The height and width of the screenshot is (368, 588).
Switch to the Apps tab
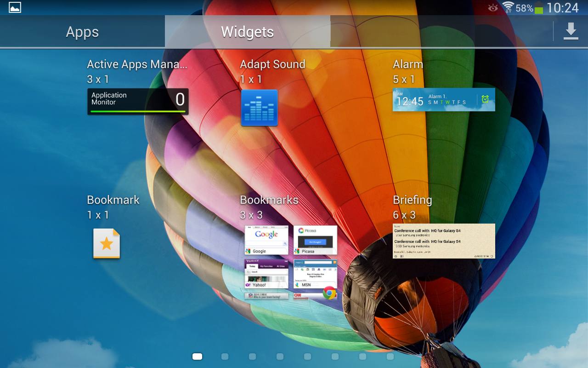coord(82,32)
